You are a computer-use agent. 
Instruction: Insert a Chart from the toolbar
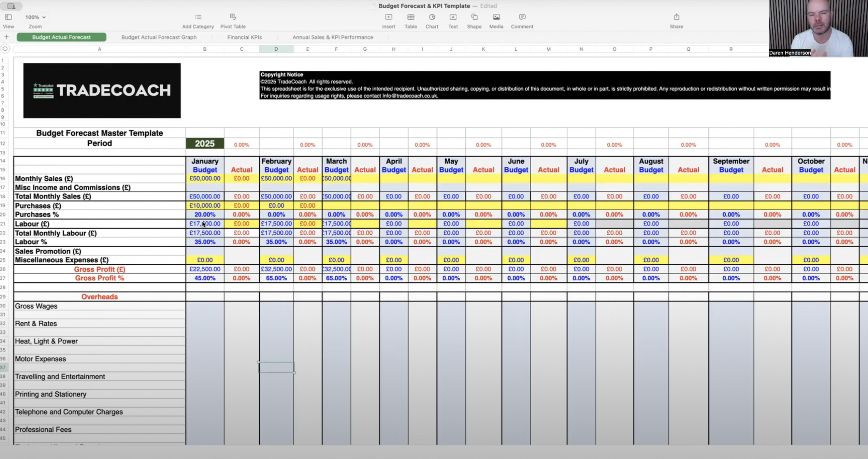(432, 17)
